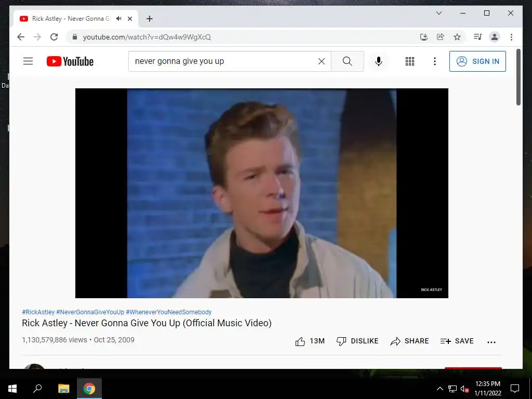Close the Rick Astley tab
The image size is (532, 399).
point(129,19)
